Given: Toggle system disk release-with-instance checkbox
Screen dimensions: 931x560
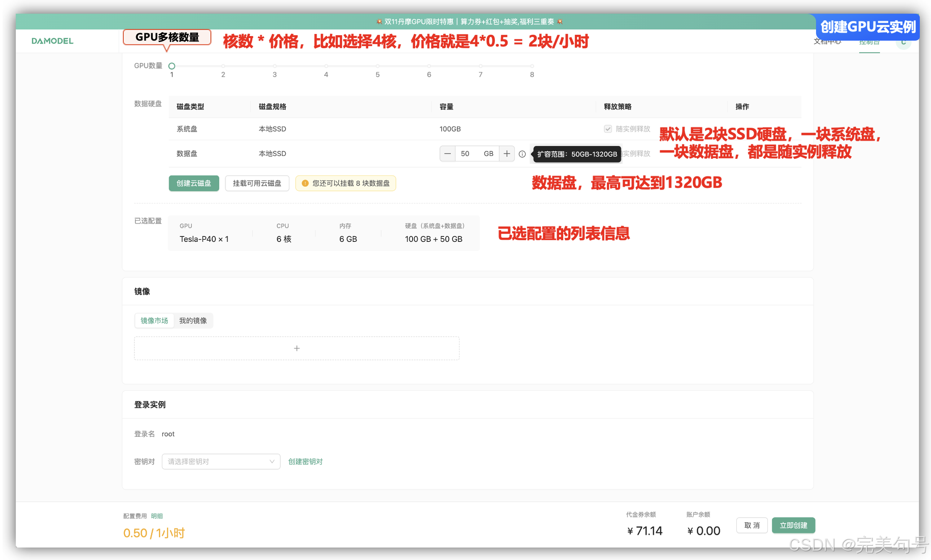Looking at the screenshot, I should [x=608, y=129].
